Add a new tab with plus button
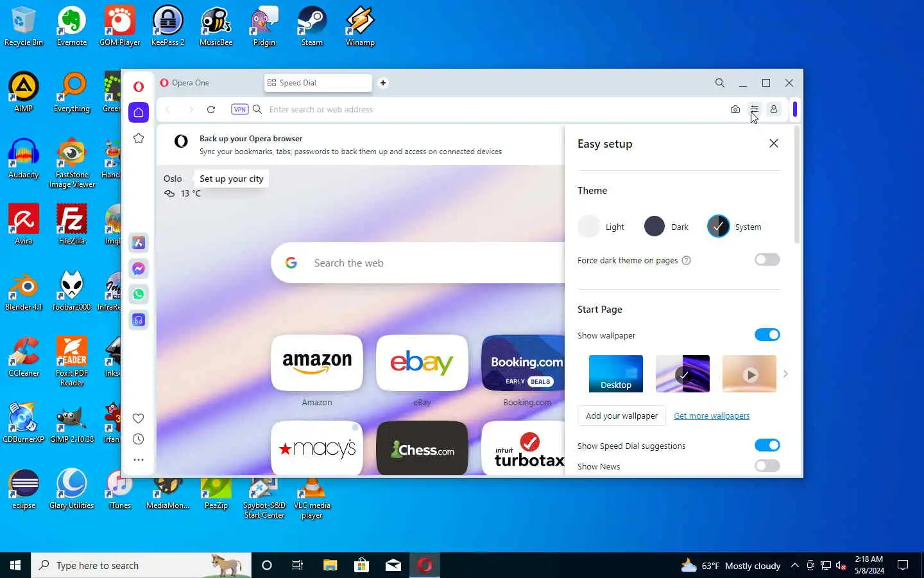 point(383,83)
